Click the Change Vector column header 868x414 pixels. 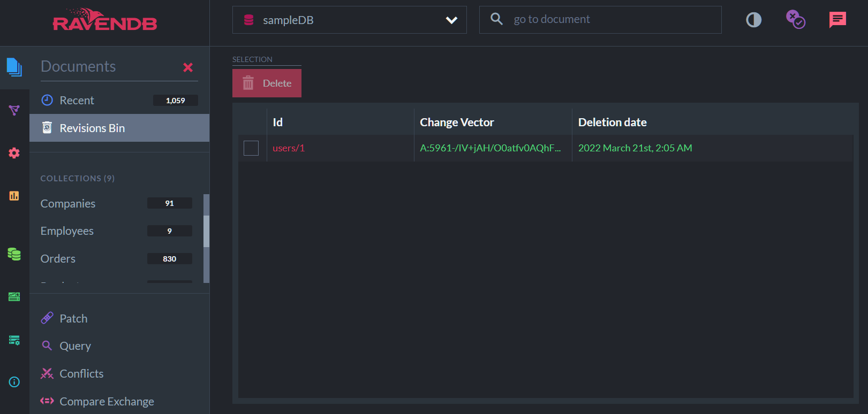coord(457,122)
